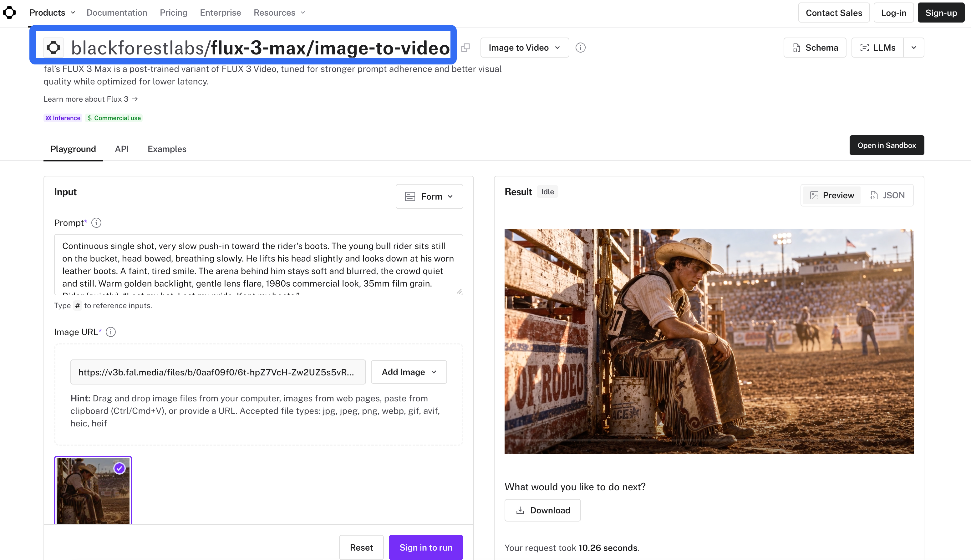Download the generated result
The width and height of the screenshot is (971, 560).
point(542,510)
